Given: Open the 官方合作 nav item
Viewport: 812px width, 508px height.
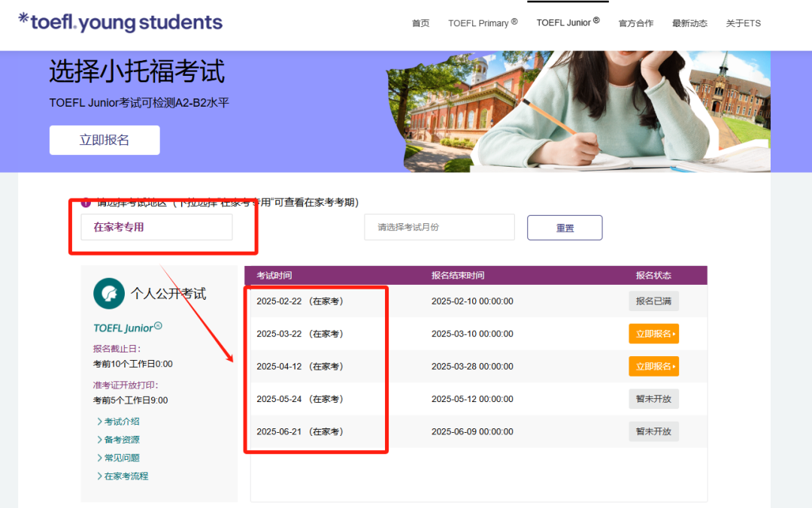Looking at the screenshot, I should coord(636,23).
